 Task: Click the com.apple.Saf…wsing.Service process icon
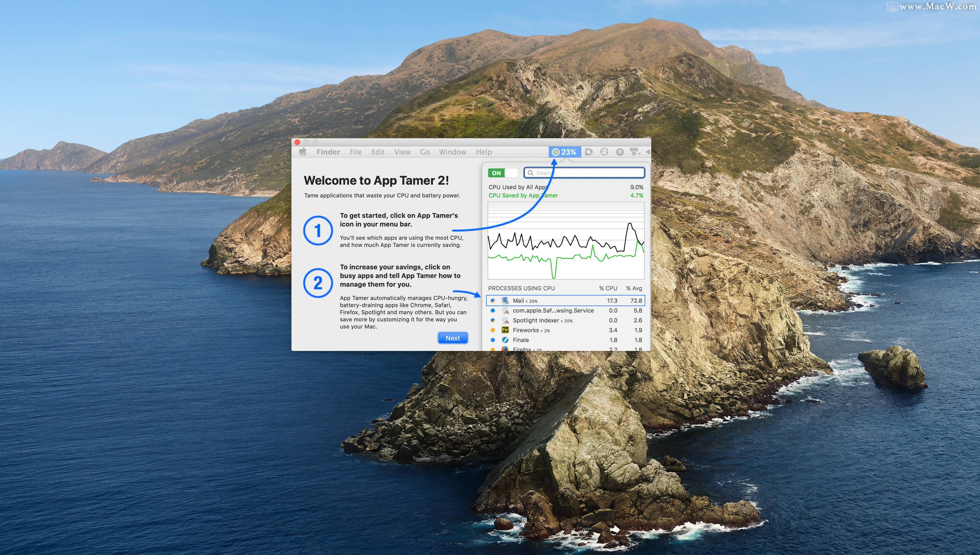[x=505, y=311]
